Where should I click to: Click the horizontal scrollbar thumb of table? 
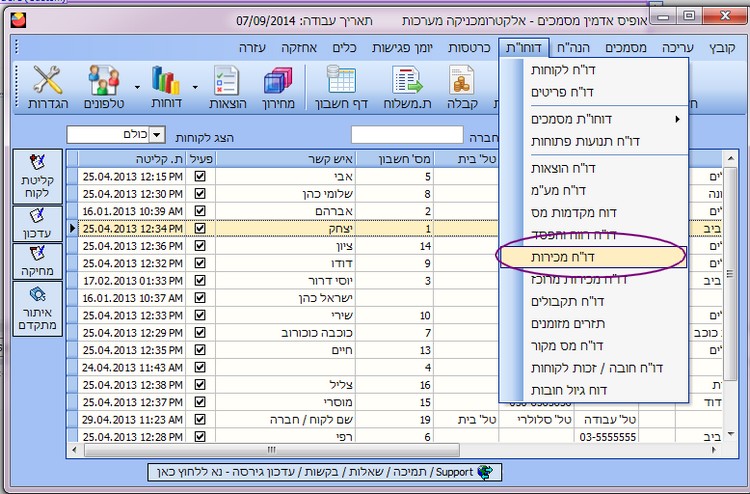click(272, 450)
